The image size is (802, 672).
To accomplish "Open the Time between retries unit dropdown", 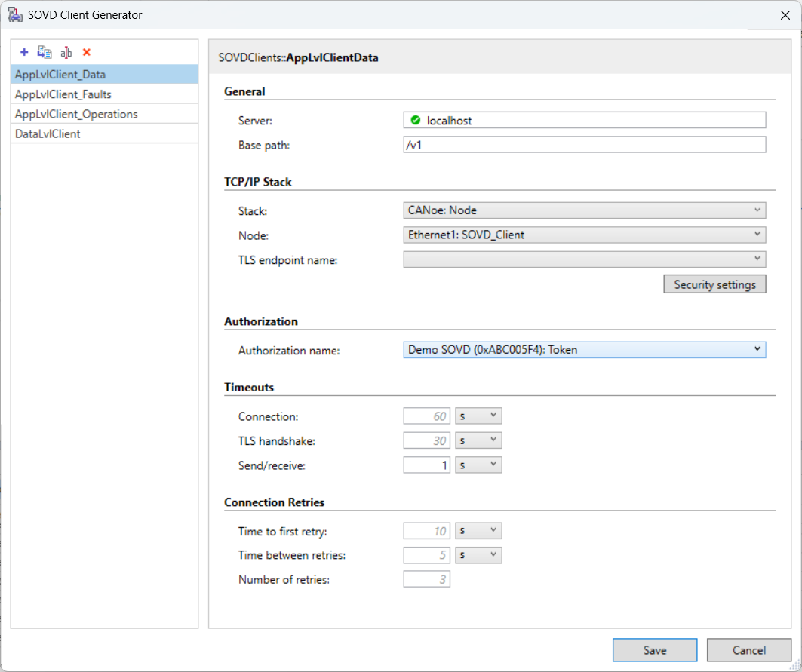I will point(479,555).
